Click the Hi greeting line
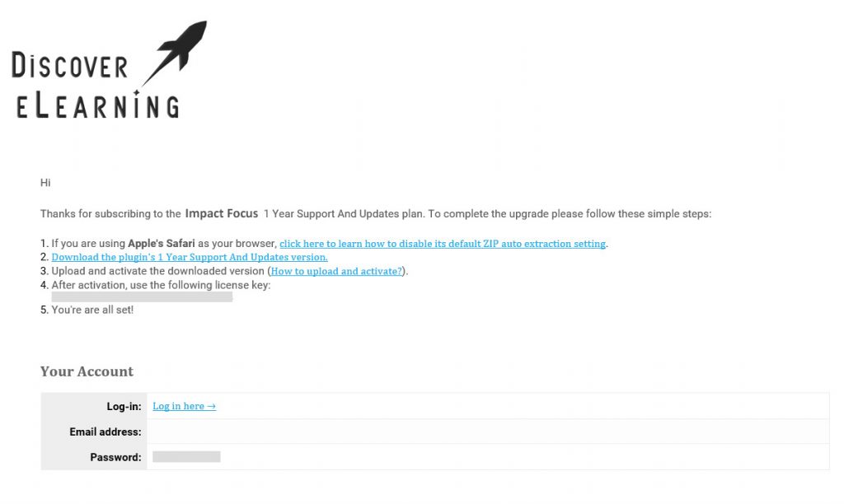Image resolution: width=844 pixels, height=504 pixels. [46, 183]
